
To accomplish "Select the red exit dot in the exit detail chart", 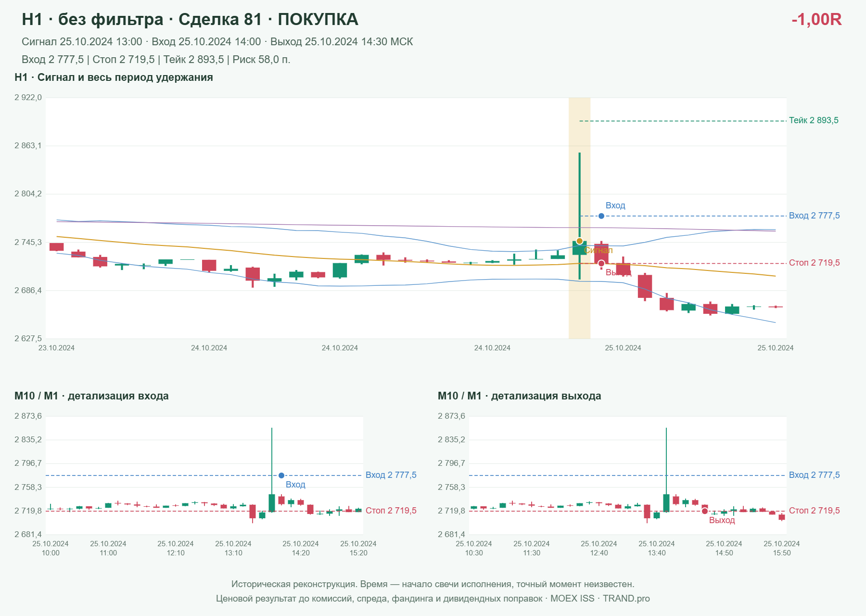I will coord(705,511).
